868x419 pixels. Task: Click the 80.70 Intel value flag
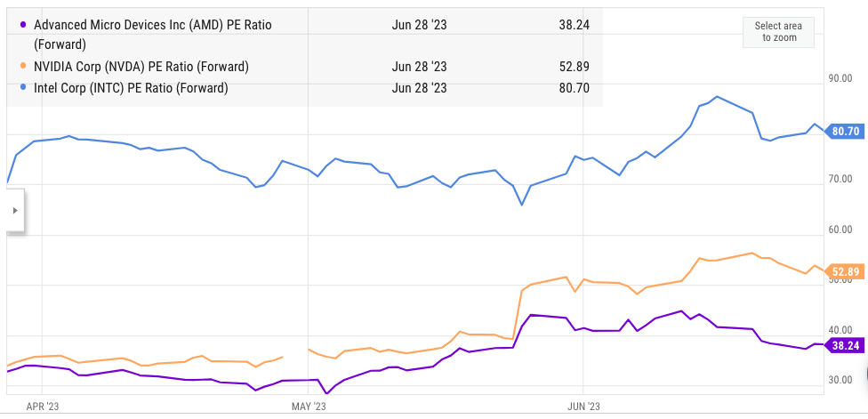click(x=844, y=131)
